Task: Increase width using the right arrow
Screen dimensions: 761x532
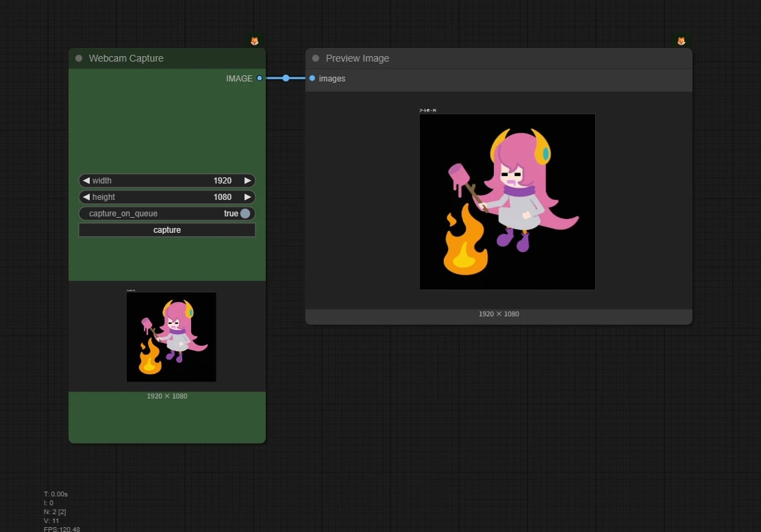Action: [x=247, y=180]
